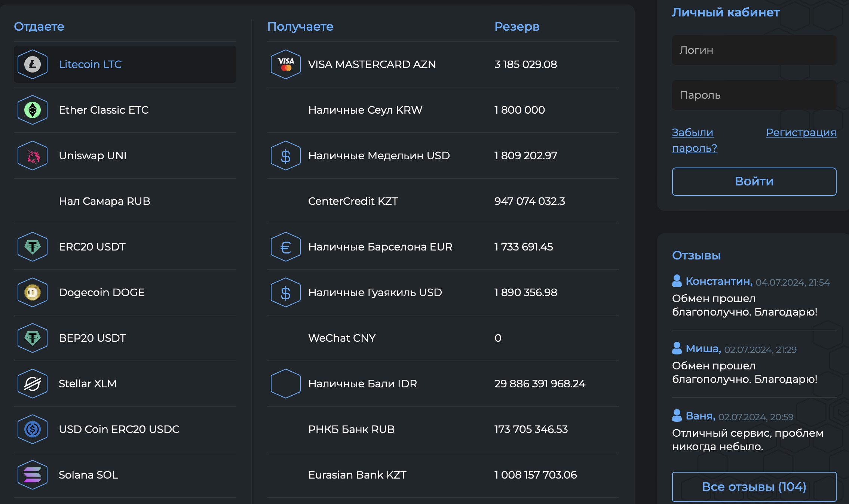This screenshot has width=849, height=504.
Task: Select the Ether Classic ETC icon
Action: point(33,110)
